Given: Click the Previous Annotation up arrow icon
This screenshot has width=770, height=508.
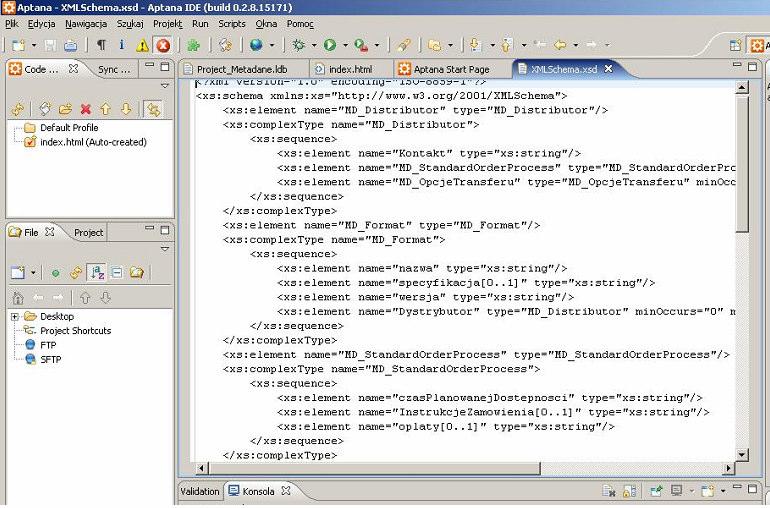Looking at the screenshot, I should (507, 45).
